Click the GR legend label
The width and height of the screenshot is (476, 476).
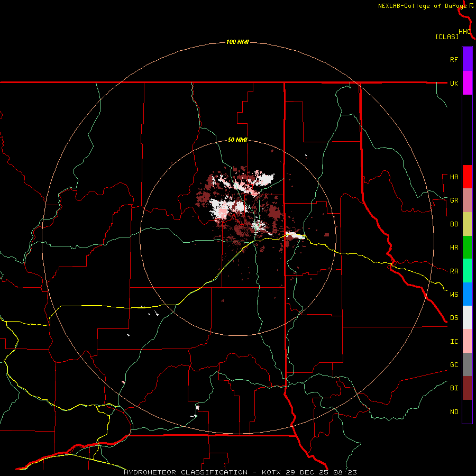[x=454, y=200]
